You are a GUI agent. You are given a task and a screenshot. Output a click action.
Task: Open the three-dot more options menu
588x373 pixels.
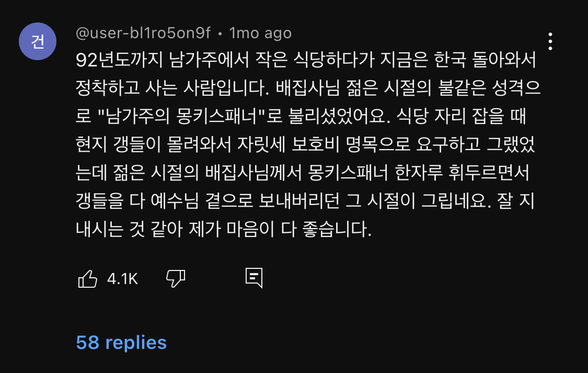point(550,41)
